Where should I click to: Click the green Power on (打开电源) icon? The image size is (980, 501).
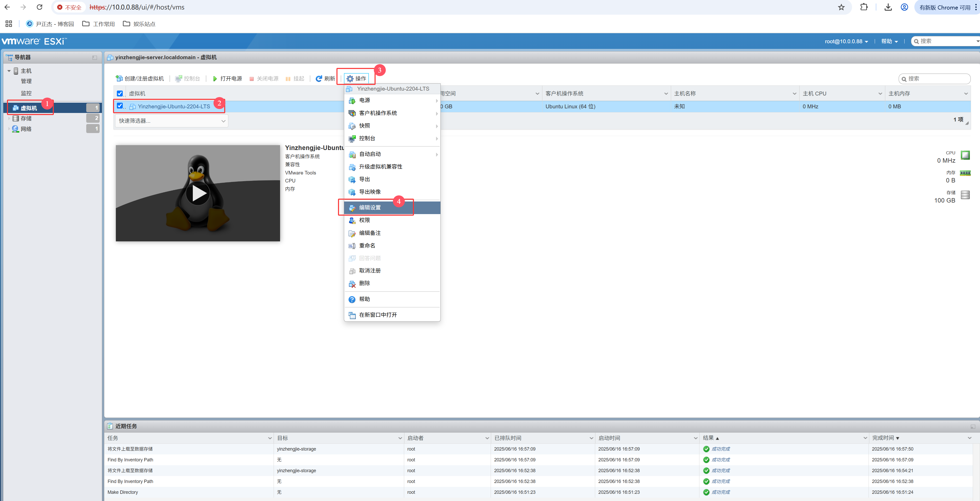pyautogui.click(x=215, y=78)
